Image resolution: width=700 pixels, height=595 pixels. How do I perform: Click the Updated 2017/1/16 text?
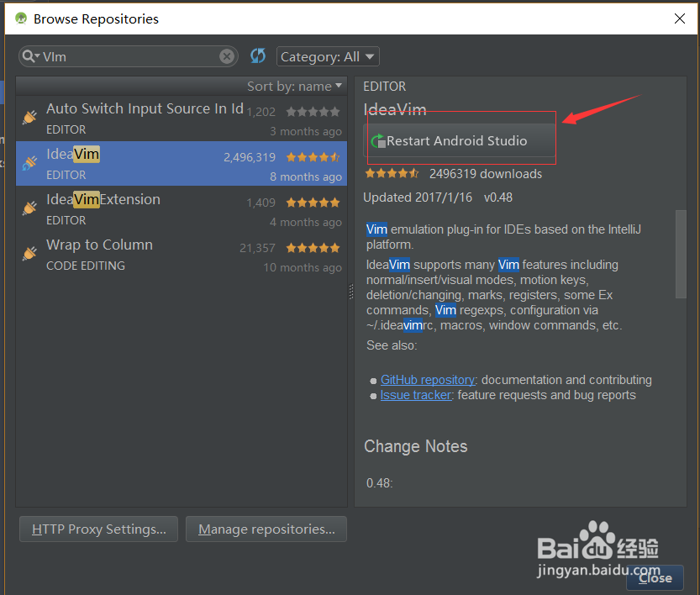tap(418, 197)
